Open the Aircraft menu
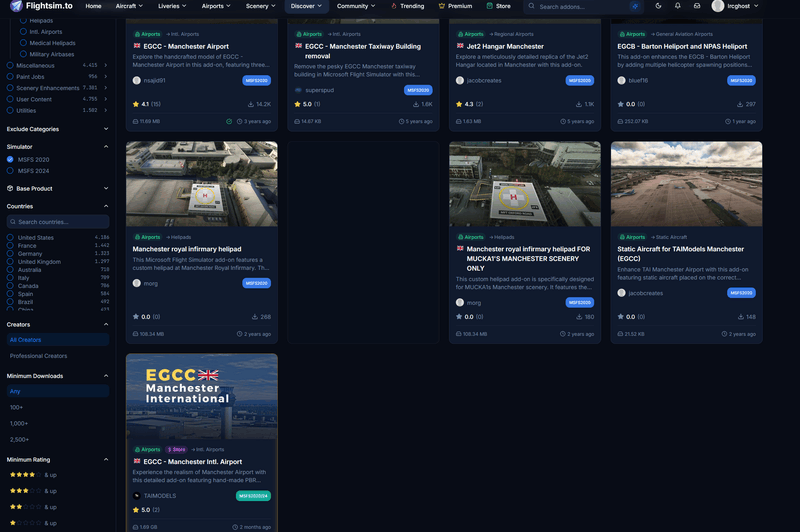 click(x=129, y=6)
